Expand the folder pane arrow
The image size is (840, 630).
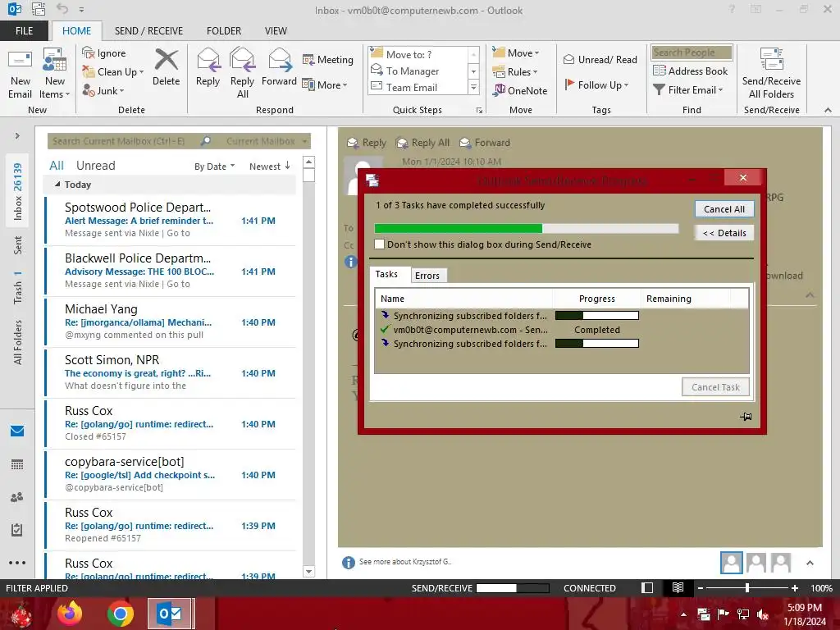(17, 135)
